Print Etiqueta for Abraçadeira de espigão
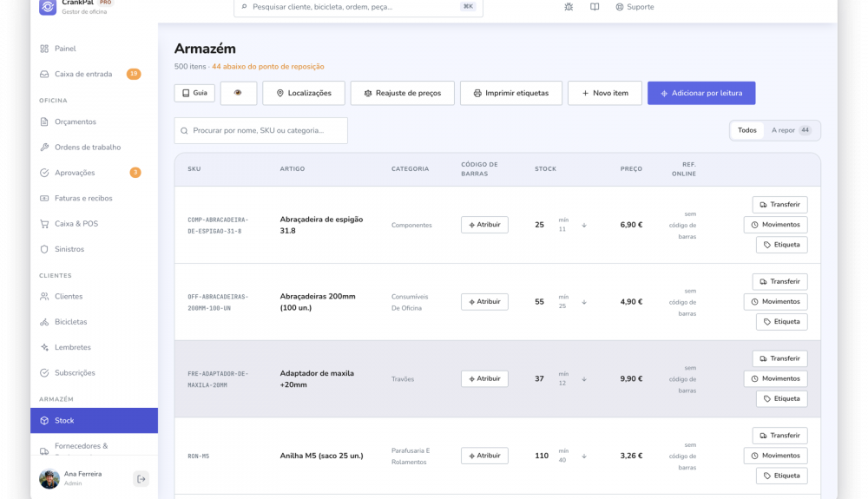Screen dimensions: 868x499 [782, 245]
